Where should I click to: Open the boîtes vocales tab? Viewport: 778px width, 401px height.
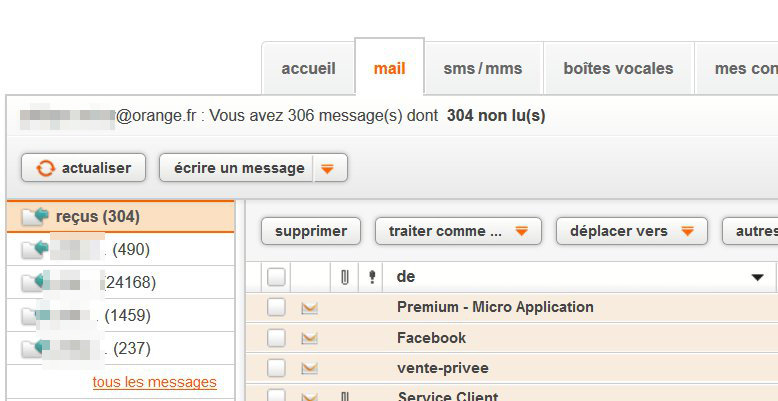pos(618,69)
